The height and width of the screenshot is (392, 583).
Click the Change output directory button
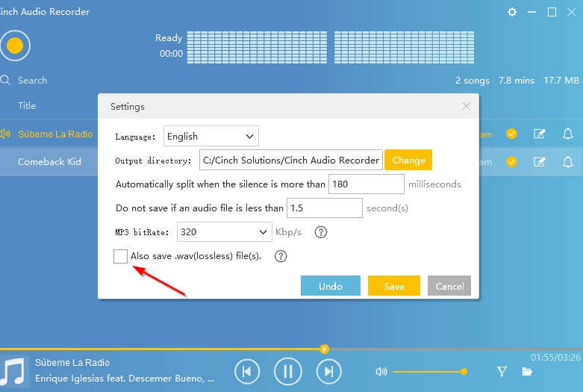point(408,160)
